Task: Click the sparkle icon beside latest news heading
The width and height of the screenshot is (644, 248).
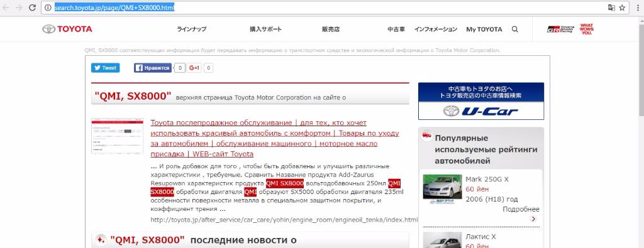Action: (101, 240)
